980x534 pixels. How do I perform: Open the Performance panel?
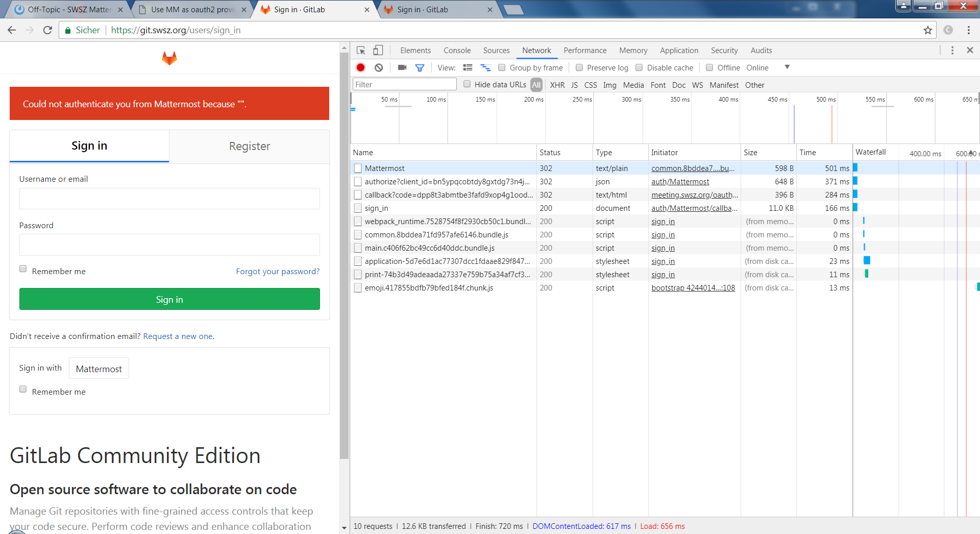(585, 50)
